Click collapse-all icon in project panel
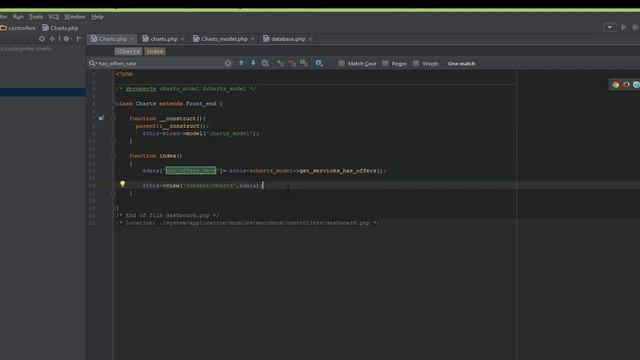 pos(52,39)
